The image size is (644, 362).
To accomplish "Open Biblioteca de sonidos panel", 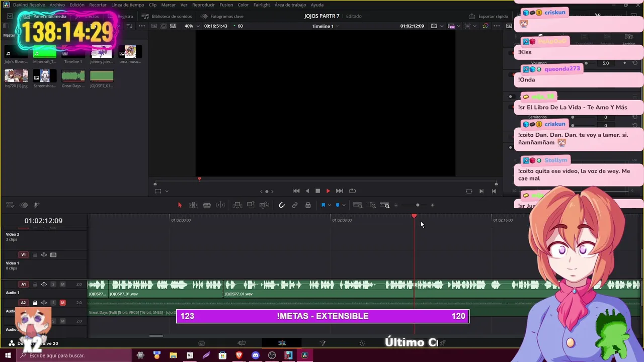I will 167,16.
